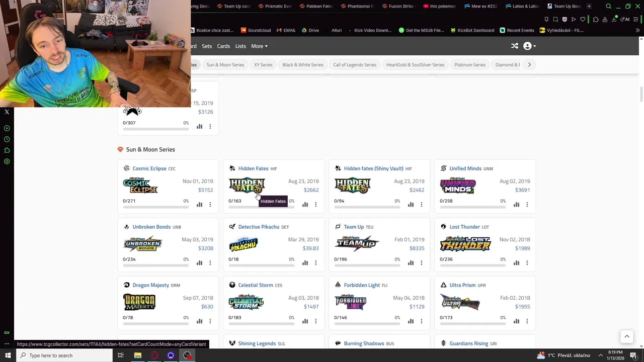Open progress chart for Hidden Fates set

coord(305,205)
